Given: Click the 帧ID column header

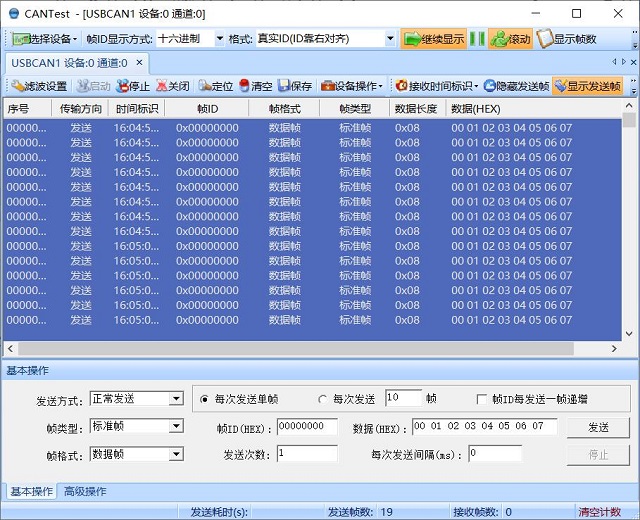Looking at the screenshot, I should (207, 109).
